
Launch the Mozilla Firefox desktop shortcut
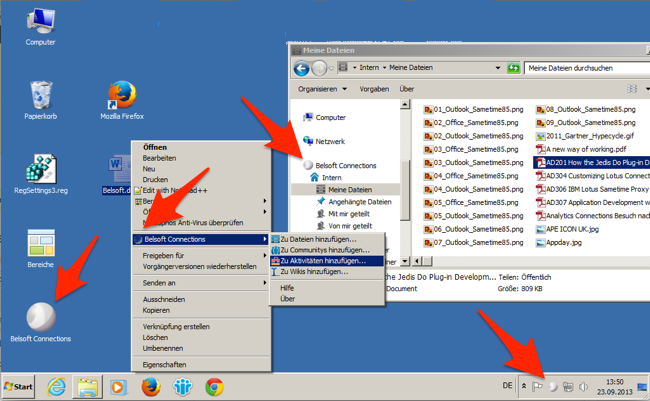[122, 100]
